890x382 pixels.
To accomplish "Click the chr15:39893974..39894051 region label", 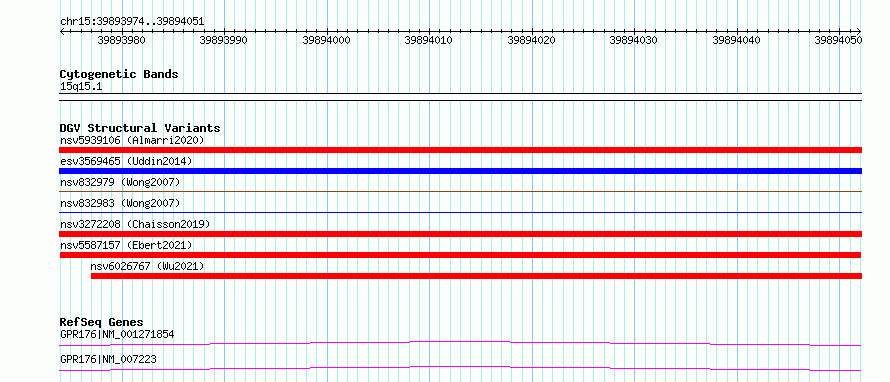I will (x=132, y=22).
